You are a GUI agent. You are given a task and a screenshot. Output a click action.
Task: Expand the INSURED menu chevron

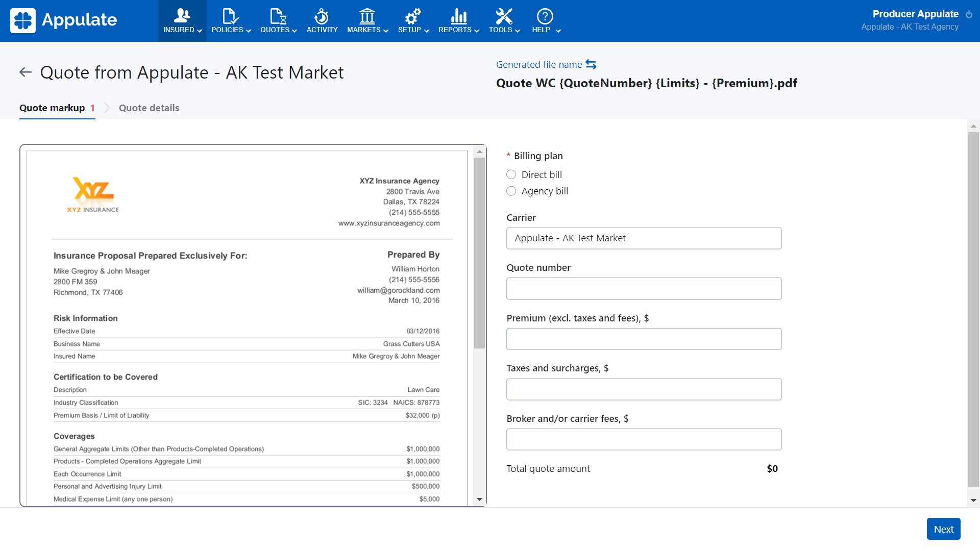point(200,31)
